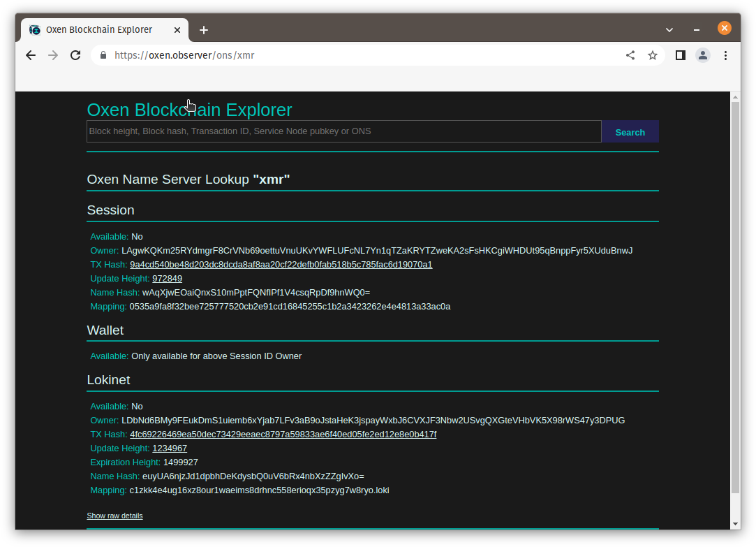Click the scrollbar up arrow
Screen dimensions: 756x547
click(x=735, y=97)
